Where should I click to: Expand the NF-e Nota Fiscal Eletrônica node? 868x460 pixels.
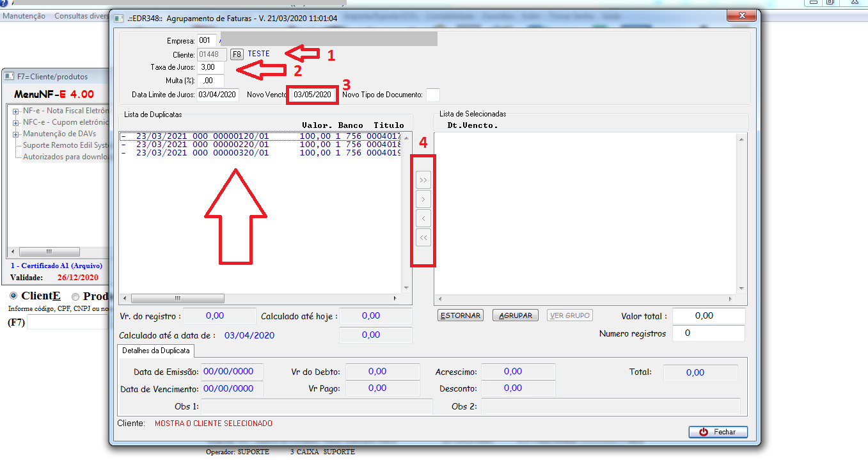tap(15, 111)
